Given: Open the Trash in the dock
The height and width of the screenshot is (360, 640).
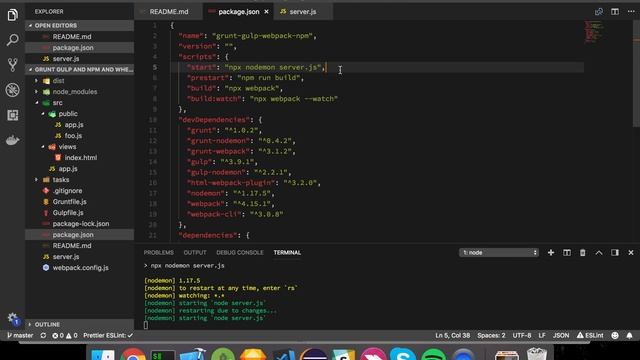Looking at the screenshot, I should point(537,354).
